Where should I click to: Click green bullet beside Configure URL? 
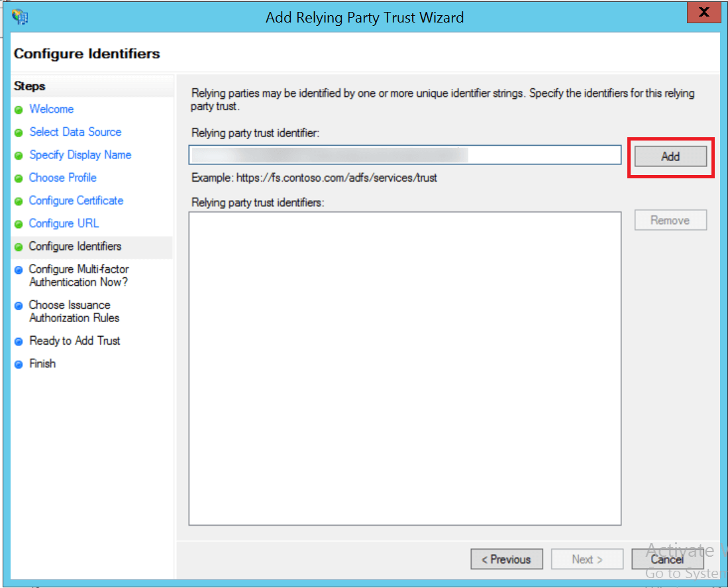click(x=19, y=224)
